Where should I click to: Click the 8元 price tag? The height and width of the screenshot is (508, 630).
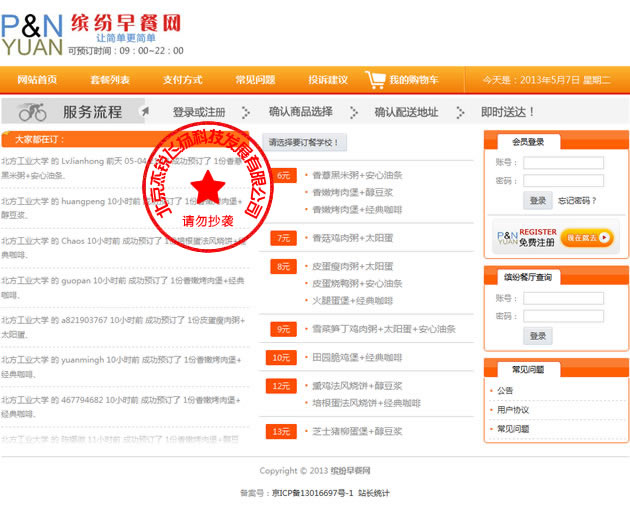coord(283,266)
